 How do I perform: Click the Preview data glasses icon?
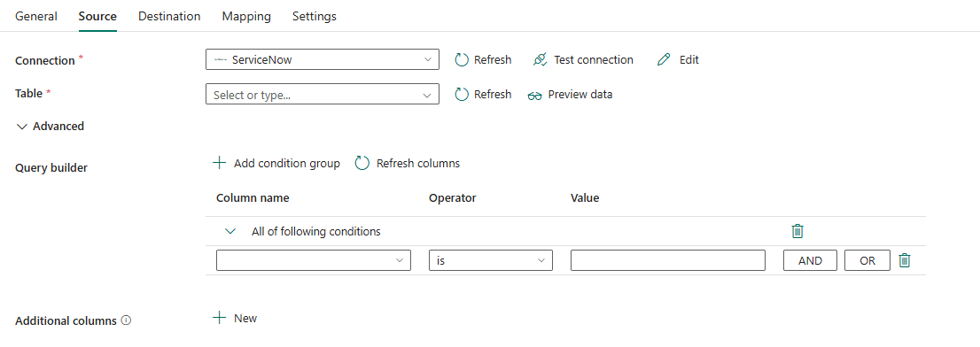(534, 96)
